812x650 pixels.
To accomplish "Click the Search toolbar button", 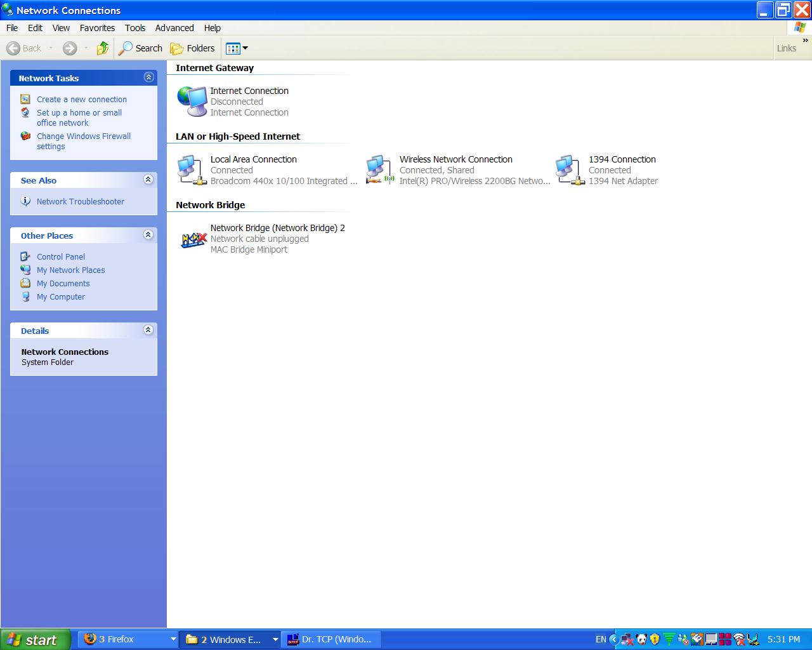I will coord(141,48).
